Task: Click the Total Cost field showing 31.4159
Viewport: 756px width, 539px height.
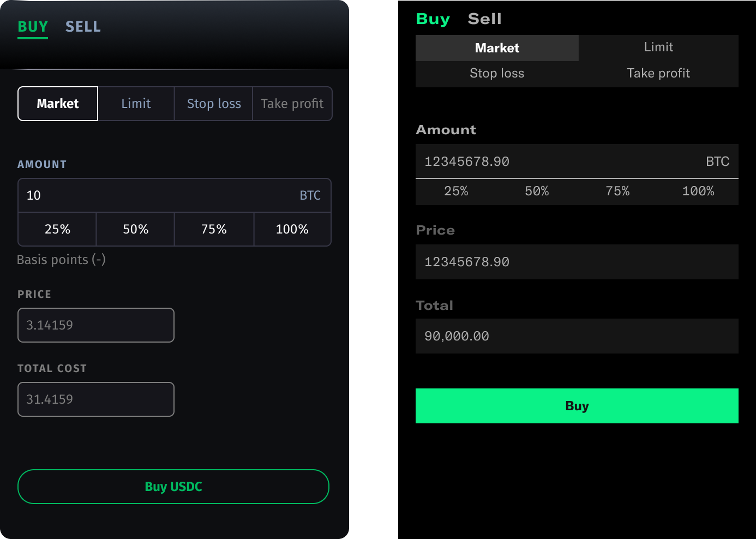Action: pyautogui.click(x=96, y=399)
